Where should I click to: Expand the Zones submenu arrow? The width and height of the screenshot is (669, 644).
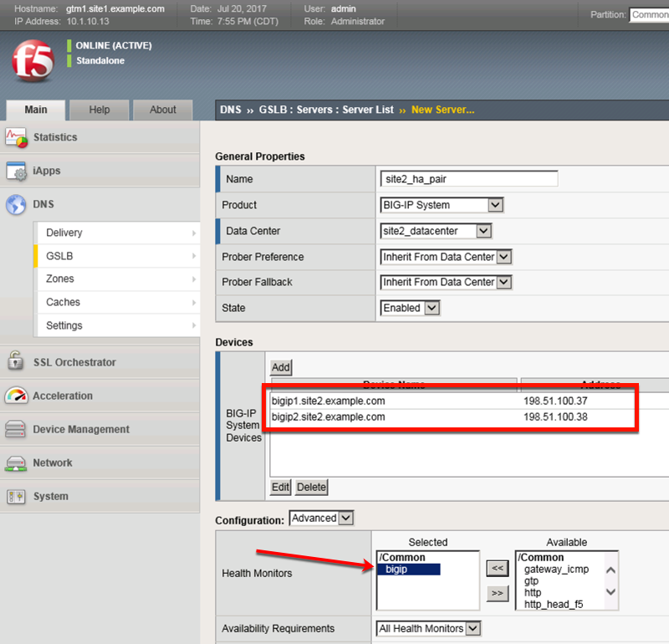[x=194, y=279]
